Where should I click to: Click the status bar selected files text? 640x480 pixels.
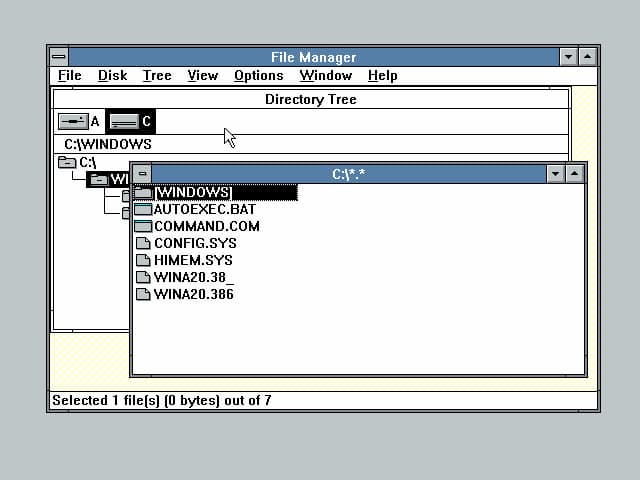point(162,400)
